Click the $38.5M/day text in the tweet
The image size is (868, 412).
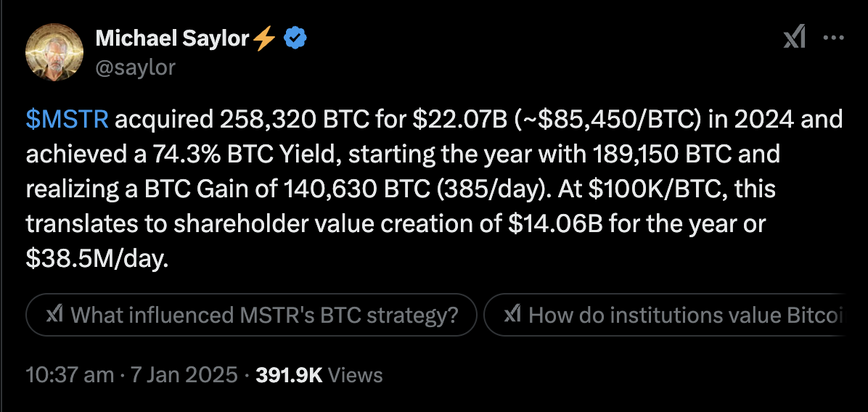coord(97,259)
